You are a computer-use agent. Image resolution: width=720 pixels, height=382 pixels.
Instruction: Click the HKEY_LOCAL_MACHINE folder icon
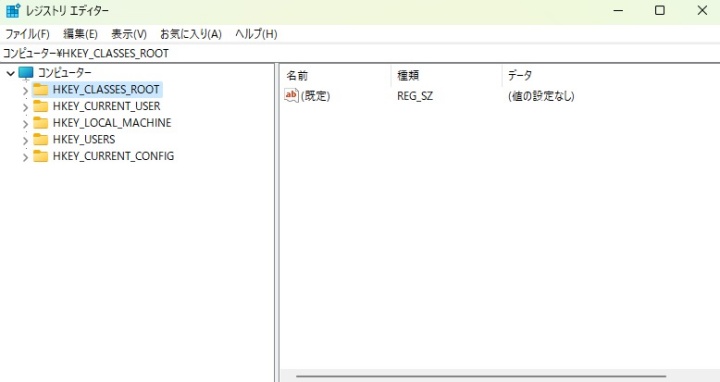[41, 123]
